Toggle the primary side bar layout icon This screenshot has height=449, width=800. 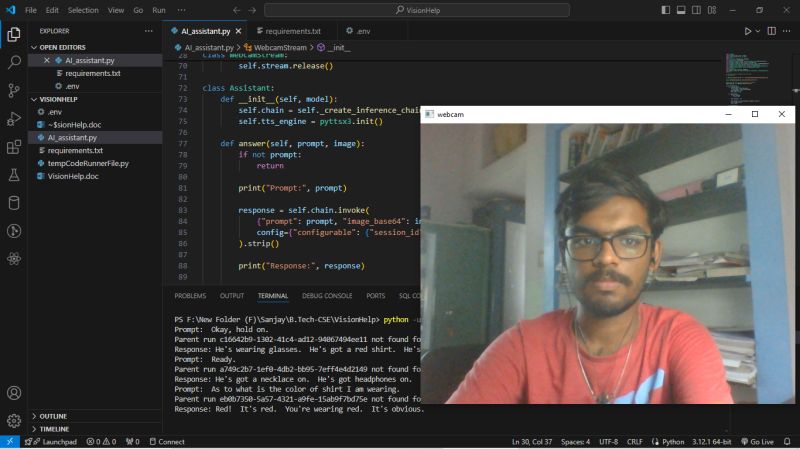point(665,10)
